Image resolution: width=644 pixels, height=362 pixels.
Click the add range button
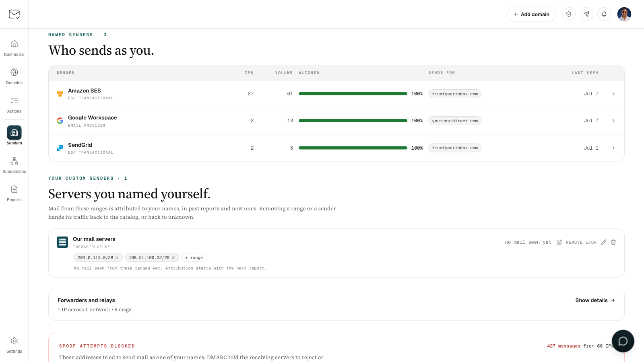click(x=194, y=257)
